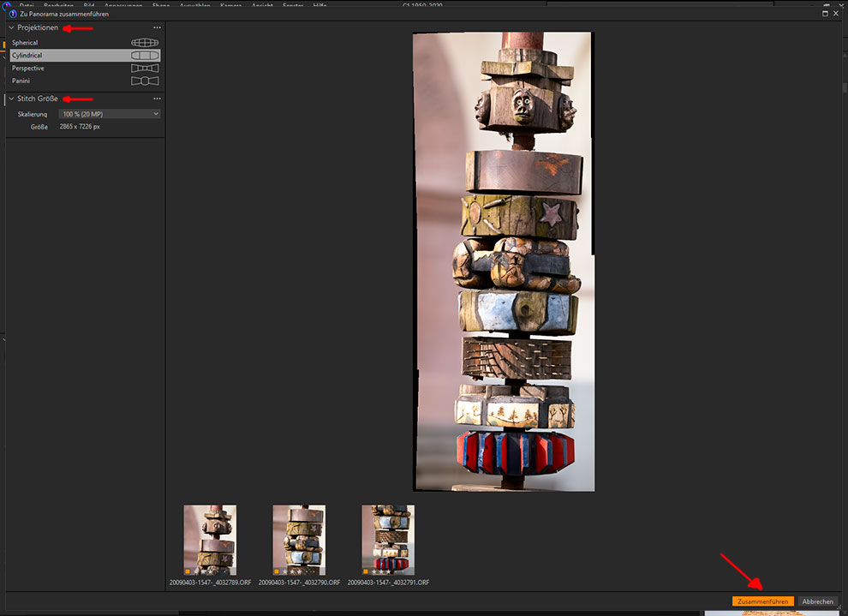Open the Projektionen three-dots options menu
Image resolution: width=848 pixels, height=616 pixels.
click(157, 27)
